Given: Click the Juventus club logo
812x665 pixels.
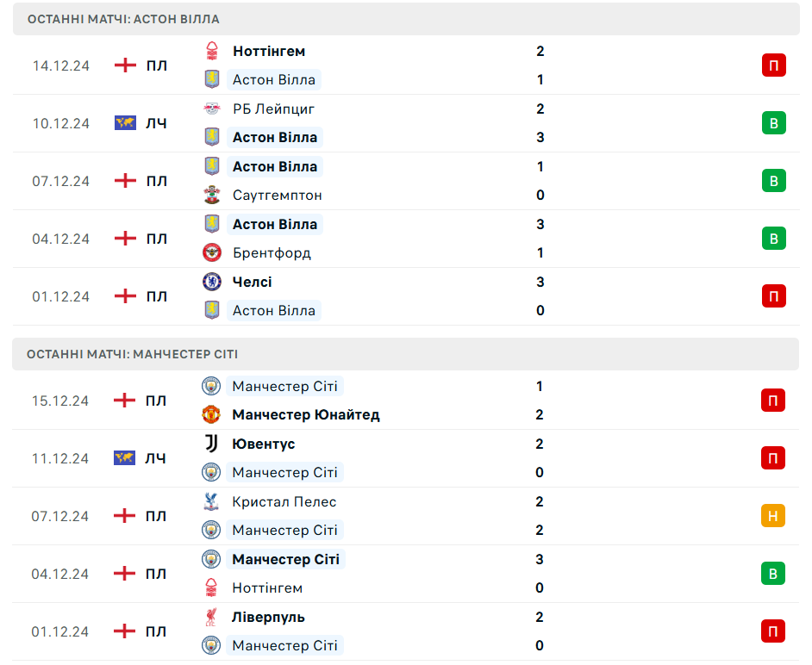Looking at the screenshot, I should tap(211, 444).
